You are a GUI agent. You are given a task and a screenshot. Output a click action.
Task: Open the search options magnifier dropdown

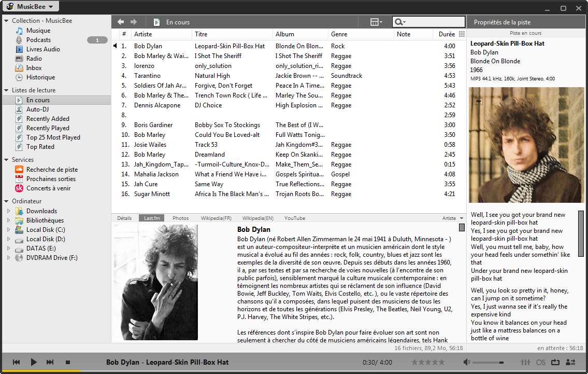point(400,22)
